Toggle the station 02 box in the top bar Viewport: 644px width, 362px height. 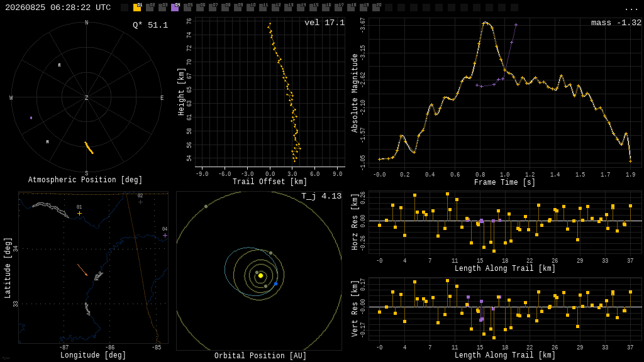[150, 8]
